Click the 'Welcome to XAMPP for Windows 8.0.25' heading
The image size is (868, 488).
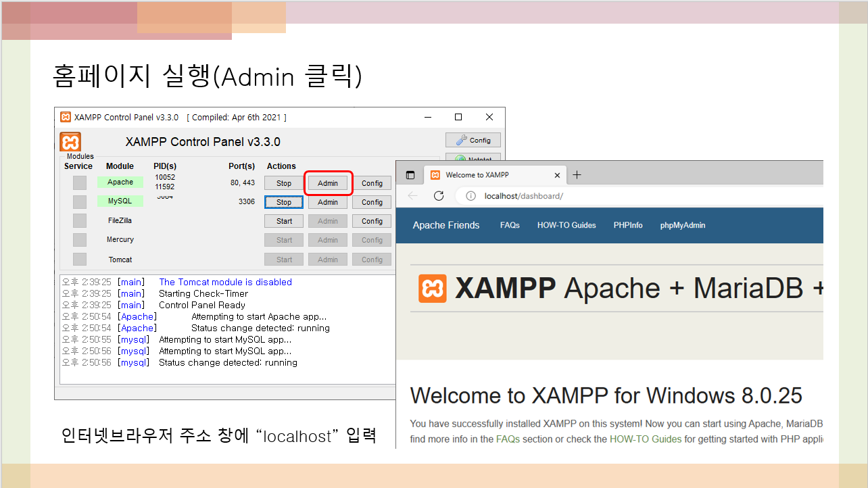pyautogui.click(x=606, y=395)
